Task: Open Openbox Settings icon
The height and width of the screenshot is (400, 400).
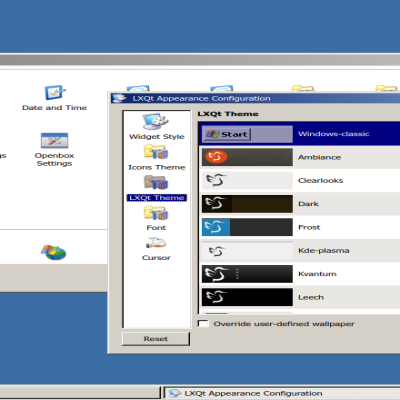Action: [x=54, y=140]
